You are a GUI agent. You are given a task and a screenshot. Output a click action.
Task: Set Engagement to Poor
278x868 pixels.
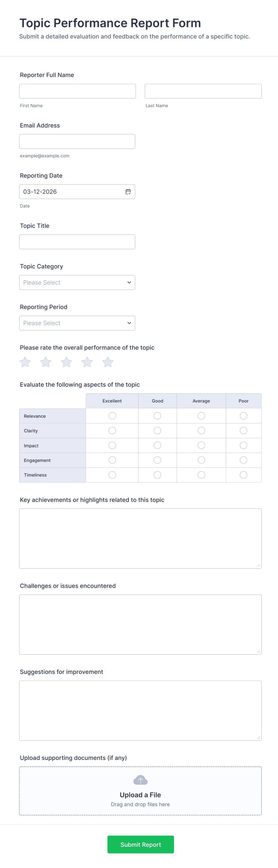click(x=243, y=460)
